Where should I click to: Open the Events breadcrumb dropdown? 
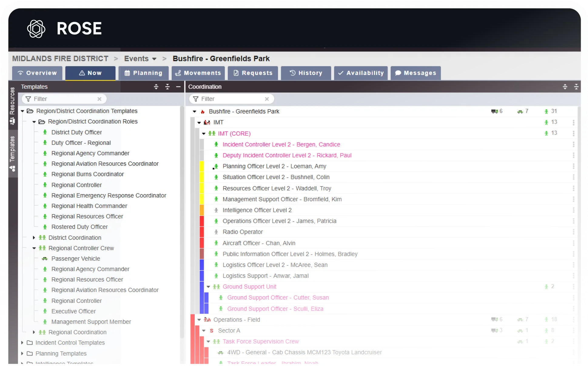(154, 59)
